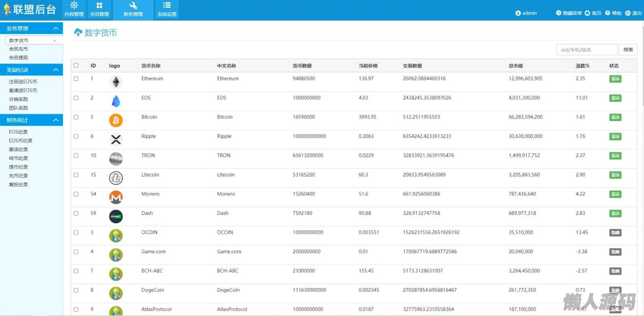Open the 财务管理 wrench icon
Viewport: 644px width, 316px height.
tap(133, 6)
